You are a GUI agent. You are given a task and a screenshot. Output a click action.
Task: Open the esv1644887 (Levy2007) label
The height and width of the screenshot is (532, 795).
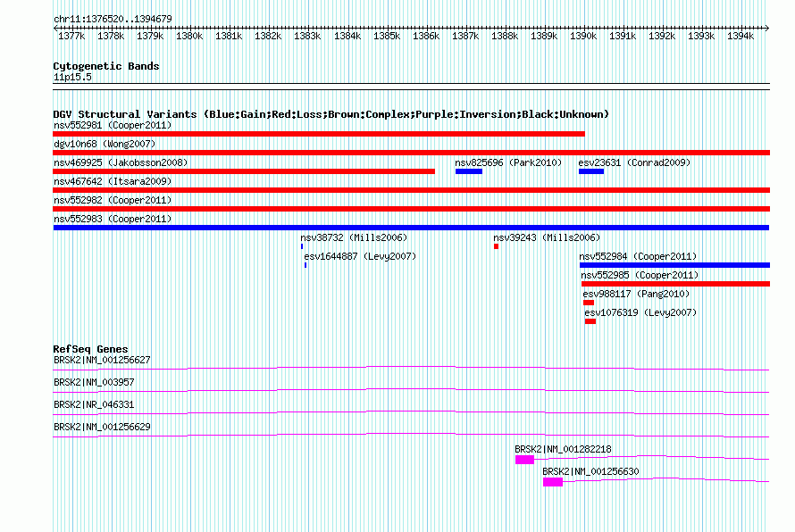(x=360, y=256)
